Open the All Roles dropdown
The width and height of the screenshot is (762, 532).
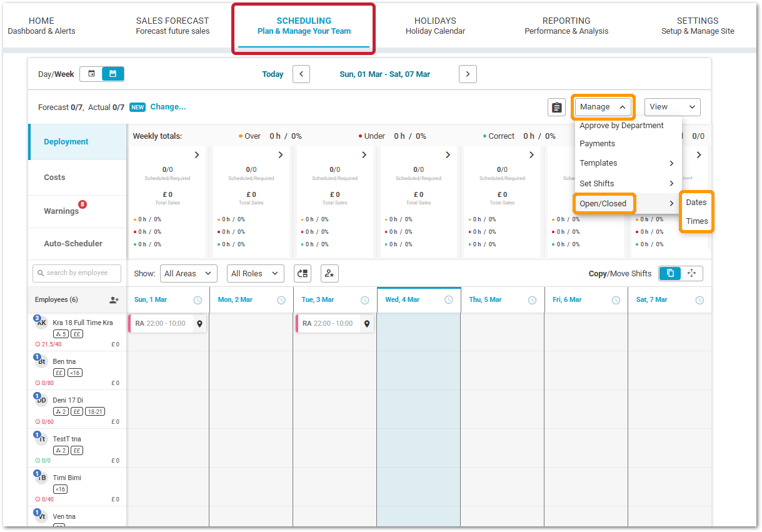(255, 273)
